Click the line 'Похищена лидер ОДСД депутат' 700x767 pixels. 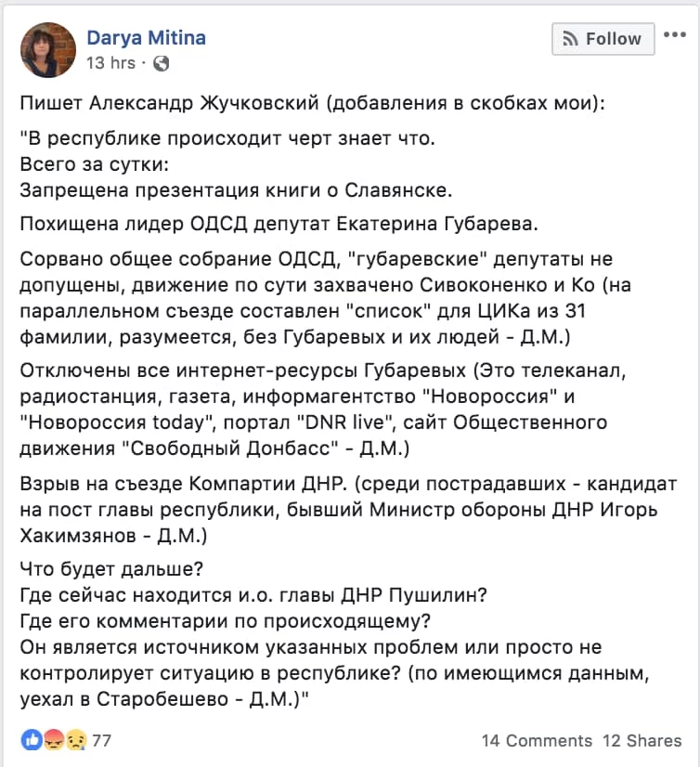click(x=279, y=224)
